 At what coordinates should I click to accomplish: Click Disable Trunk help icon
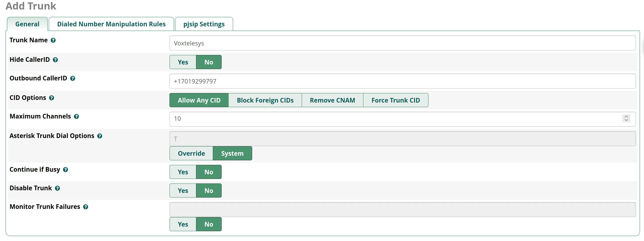(x=57, y=188)
